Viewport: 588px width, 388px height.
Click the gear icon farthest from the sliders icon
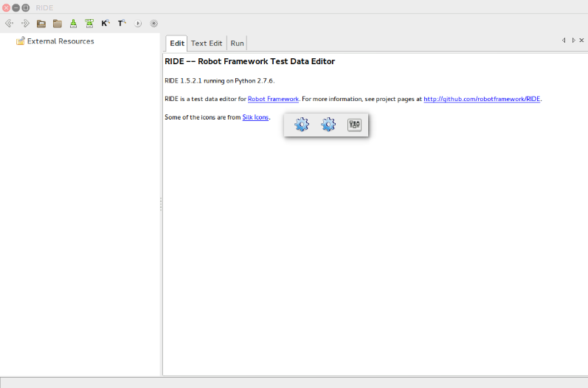pyautogui.click(x=302, y=125)
